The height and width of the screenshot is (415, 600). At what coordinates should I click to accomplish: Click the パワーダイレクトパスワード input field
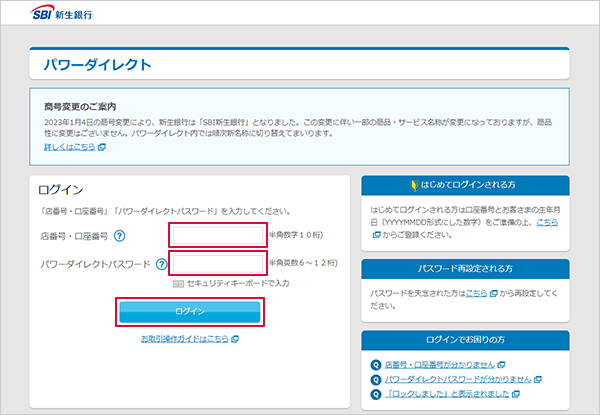(x=218, y=263)
